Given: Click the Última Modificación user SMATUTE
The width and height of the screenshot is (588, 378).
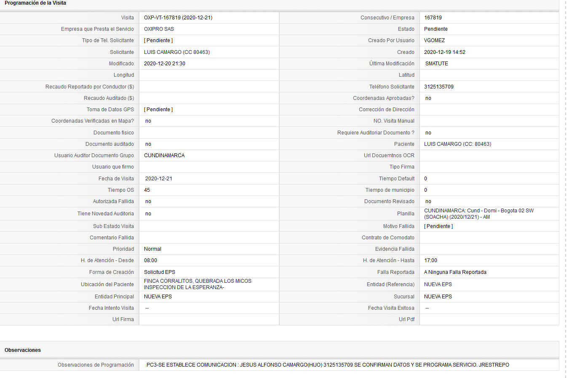Looking at the screenshot, I should [437, 64].
